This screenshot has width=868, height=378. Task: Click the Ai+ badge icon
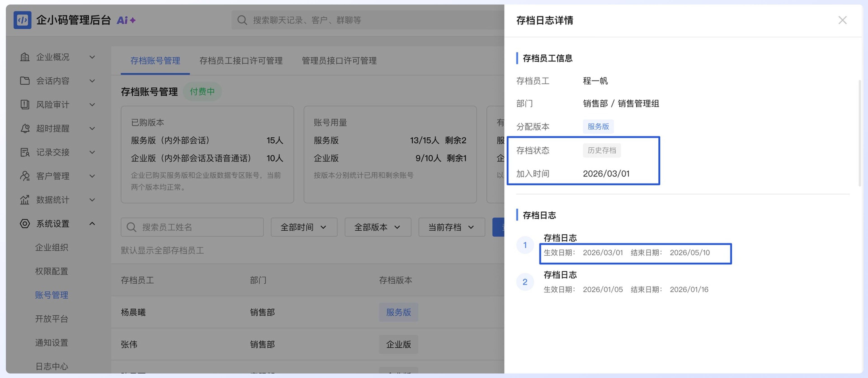pos(126,20)
